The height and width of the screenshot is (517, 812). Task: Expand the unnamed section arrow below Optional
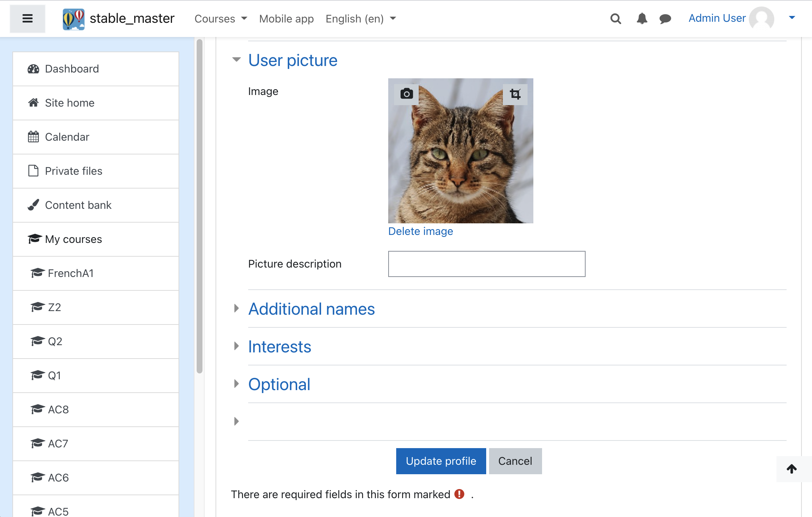[x=237, y=422]
